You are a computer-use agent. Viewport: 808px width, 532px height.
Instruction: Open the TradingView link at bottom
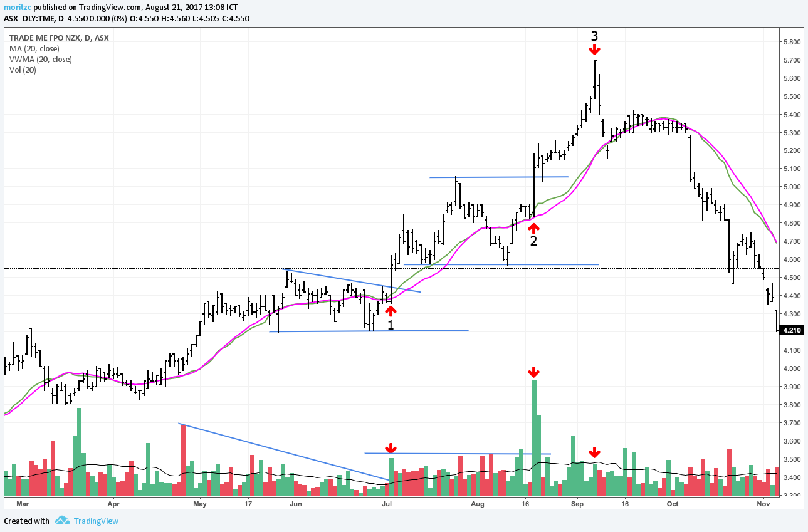point(96,521)
